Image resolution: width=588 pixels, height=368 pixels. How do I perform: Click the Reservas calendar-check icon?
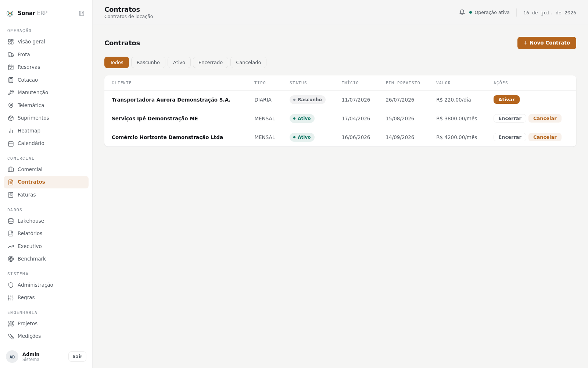tap(11, 67)
